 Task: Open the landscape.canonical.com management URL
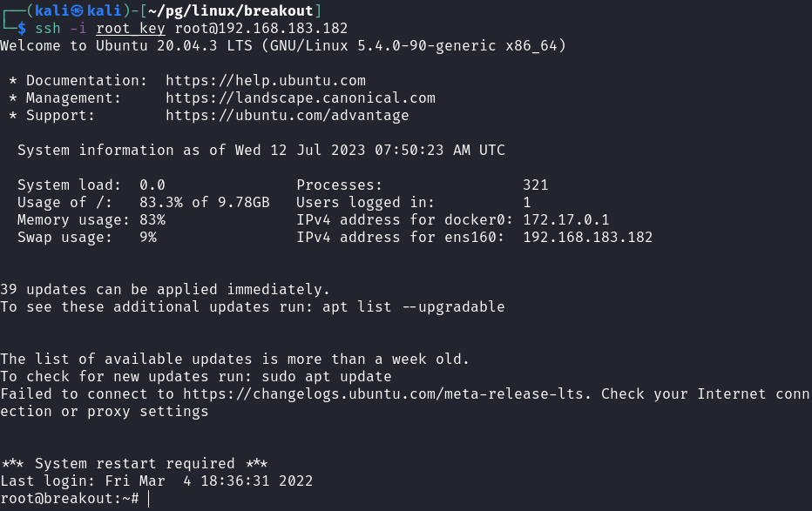301,98
